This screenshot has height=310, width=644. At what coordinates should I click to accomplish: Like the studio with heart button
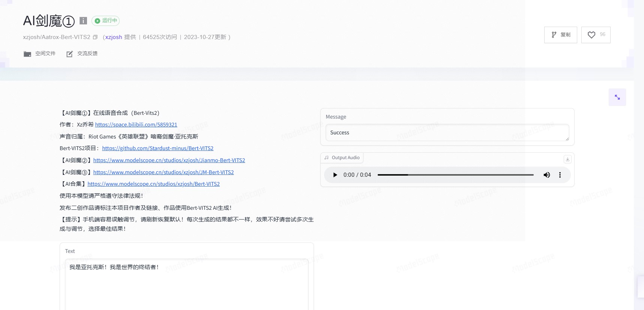click(x=596, y=35)
